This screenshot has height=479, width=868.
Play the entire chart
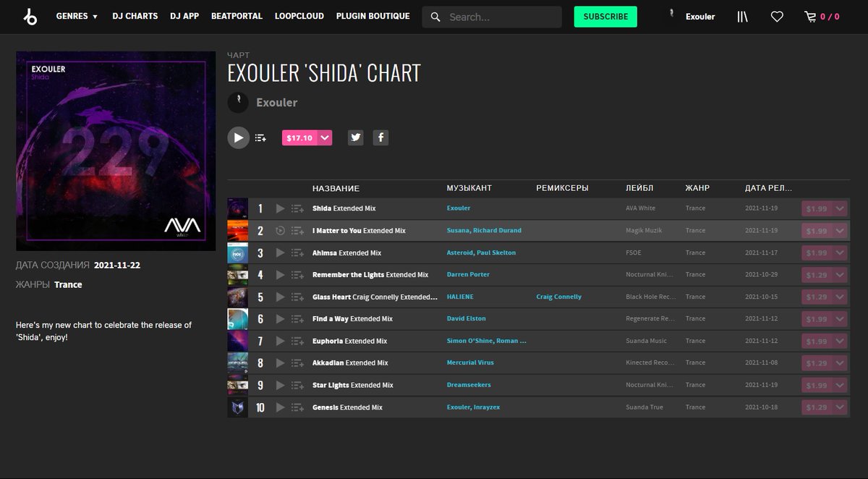tap(238, 137)
